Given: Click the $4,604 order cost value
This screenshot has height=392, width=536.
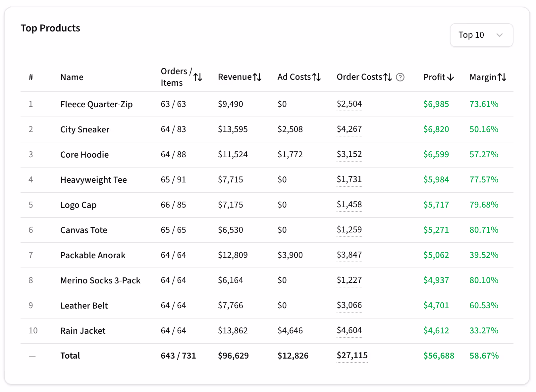Looking at the screenshot, I should 349,330.
